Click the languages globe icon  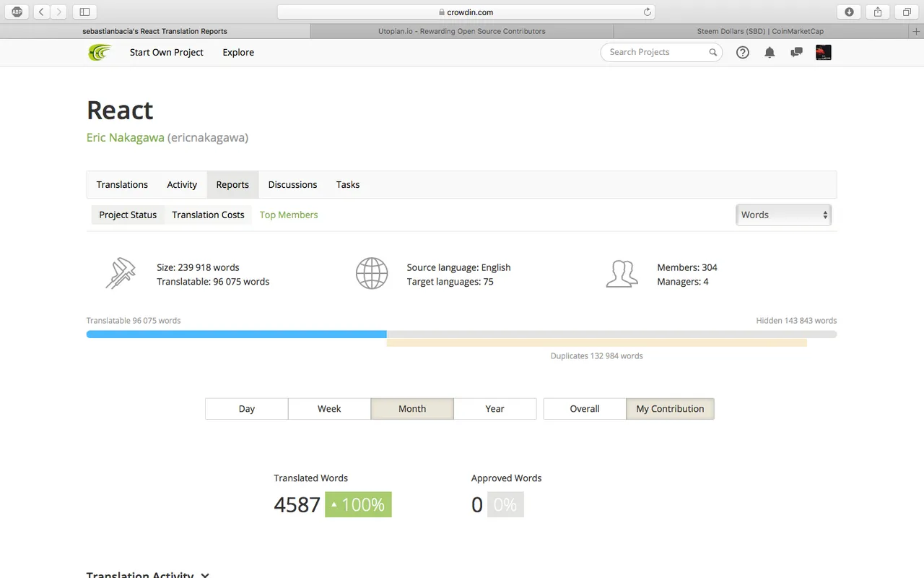372,274
